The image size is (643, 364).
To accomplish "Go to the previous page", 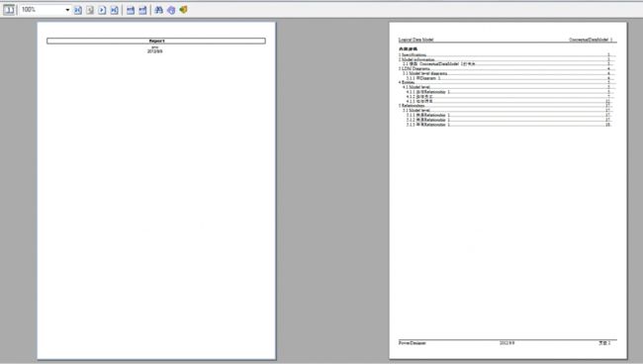I will [90, 10].
